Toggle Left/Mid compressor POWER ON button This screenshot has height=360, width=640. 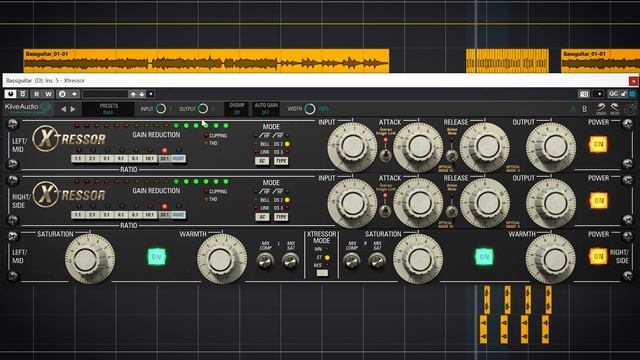598,144
